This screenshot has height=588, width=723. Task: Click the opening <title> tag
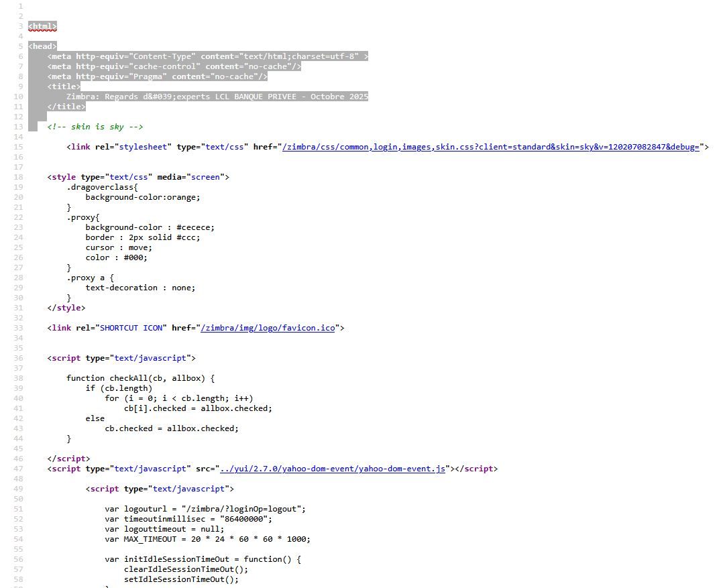coord(64,86)
